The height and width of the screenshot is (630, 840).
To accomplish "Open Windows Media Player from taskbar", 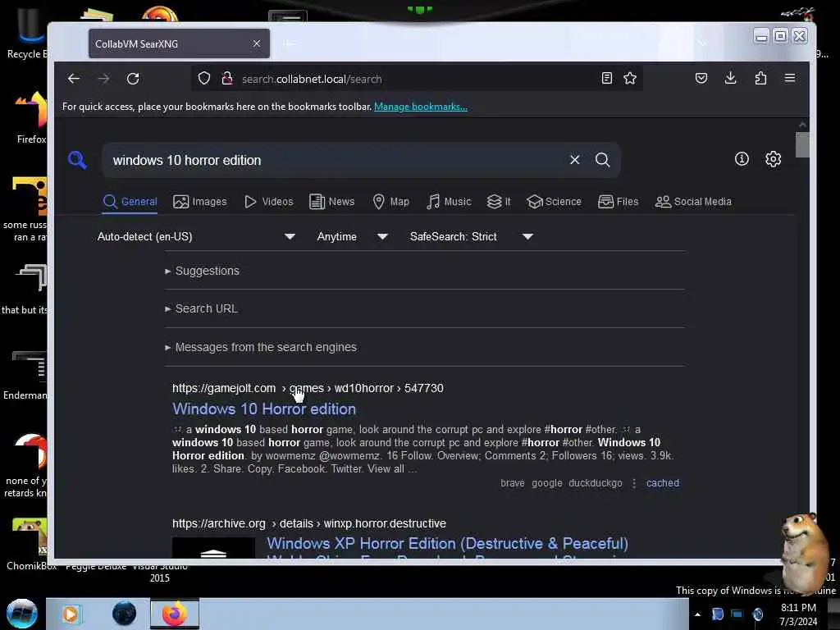I will point(71,614).
